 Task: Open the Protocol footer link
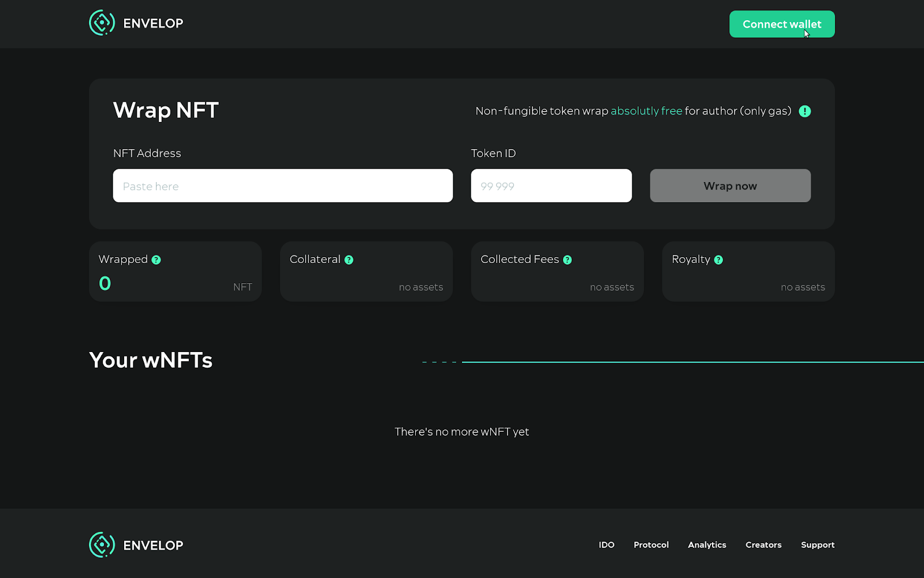pyautogui.click(x=651, y=545)
